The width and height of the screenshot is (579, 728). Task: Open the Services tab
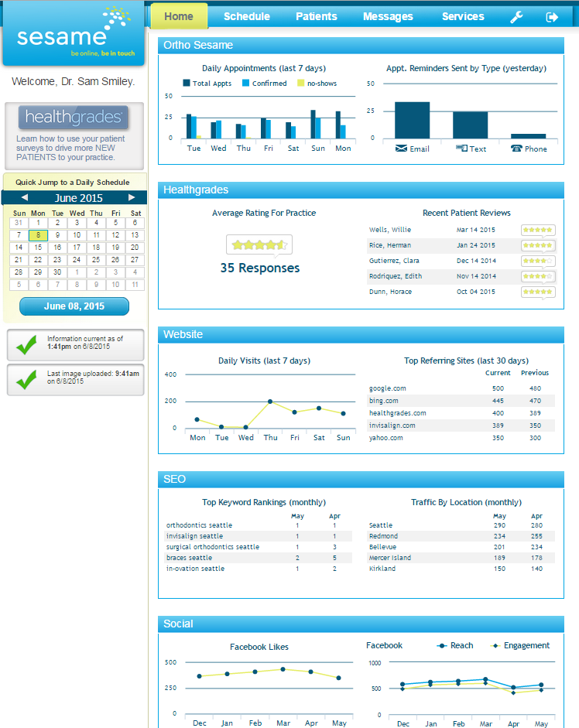click(463, 17)
